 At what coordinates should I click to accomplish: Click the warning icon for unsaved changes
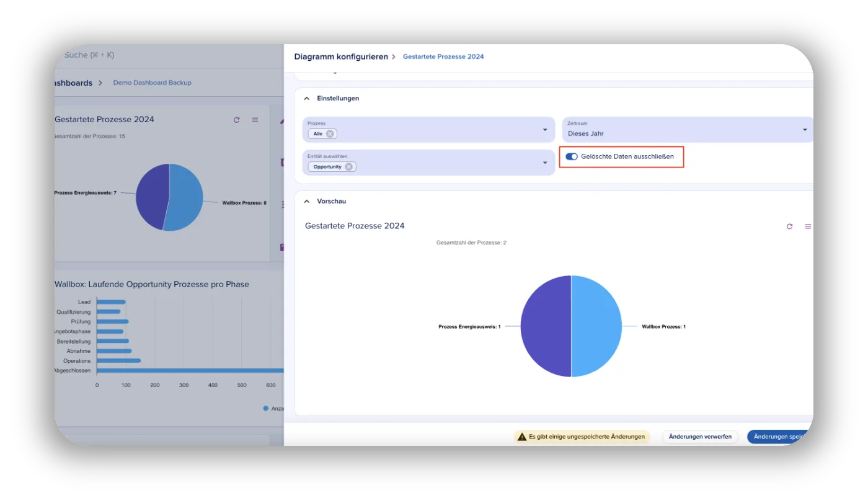(522, 437)
